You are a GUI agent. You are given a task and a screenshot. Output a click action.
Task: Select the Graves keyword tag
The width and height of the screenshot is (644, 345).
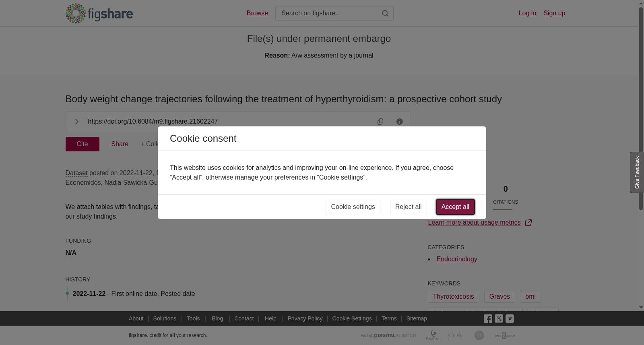point(500,297)
